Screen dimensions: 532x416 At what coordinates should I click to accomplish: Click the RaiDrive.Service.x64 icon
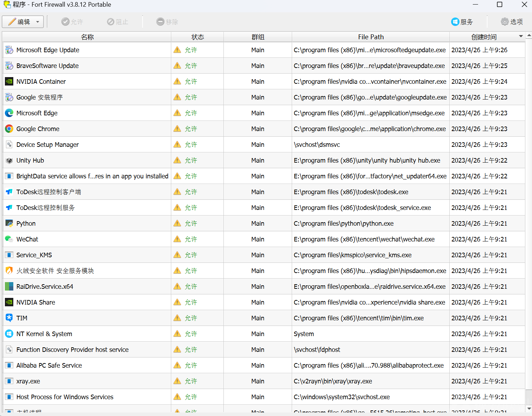tap(9, 287)
